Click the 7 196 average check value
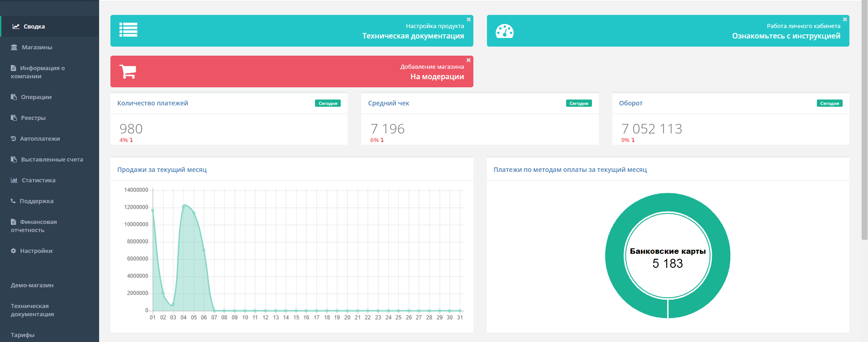This screenshot has width=868, height=342. pyautogui.click(x=387, y=129)
